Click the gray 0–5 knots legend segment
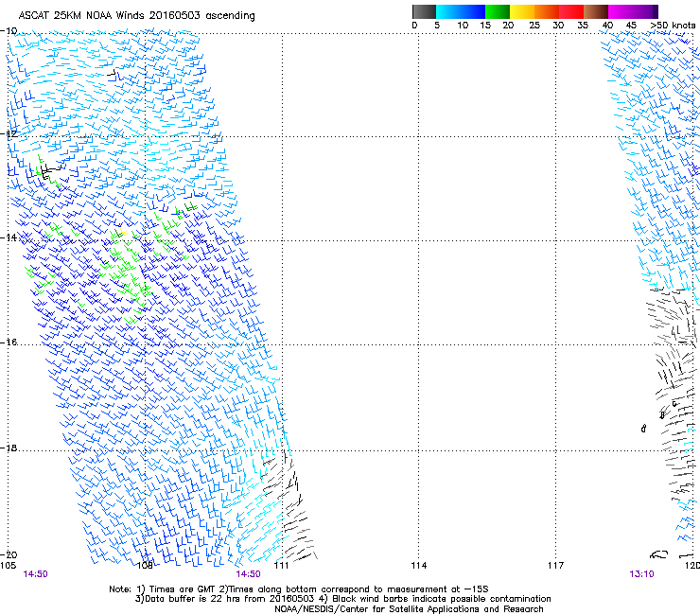 coord(424,11)
